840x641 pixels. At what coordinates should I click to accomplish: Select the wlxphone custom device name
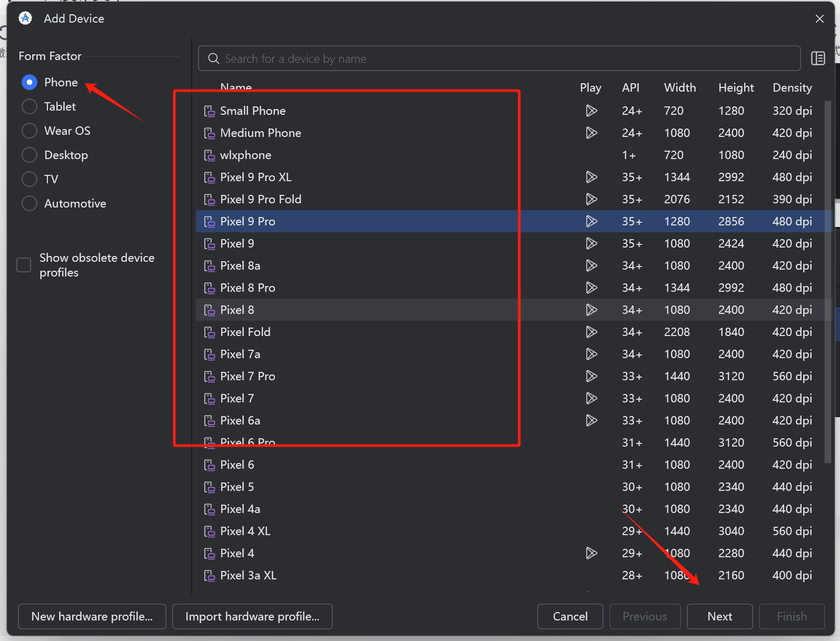tap(246, 155)
